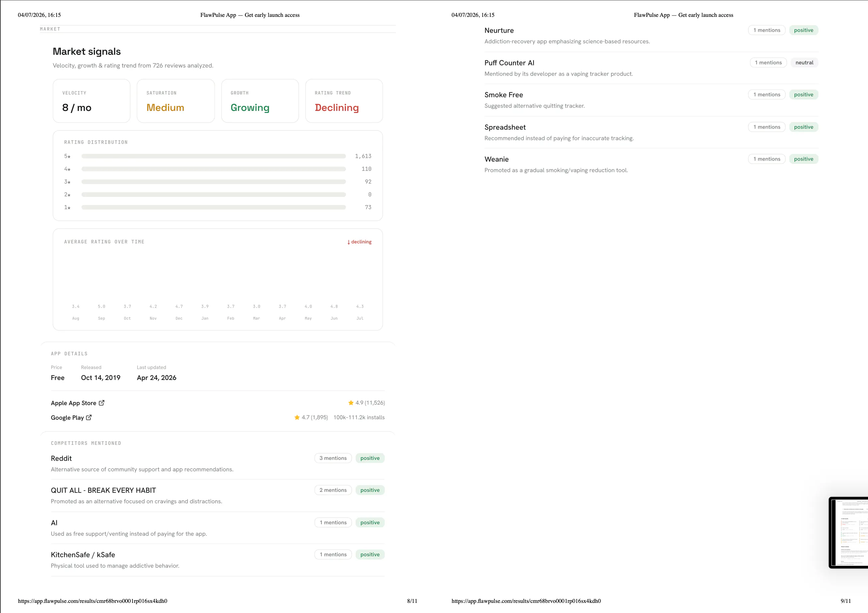The height and width of the screenshot is (613, 868).
Task: Select the Neurture competitor name
Action: click(x=499, y=31)
